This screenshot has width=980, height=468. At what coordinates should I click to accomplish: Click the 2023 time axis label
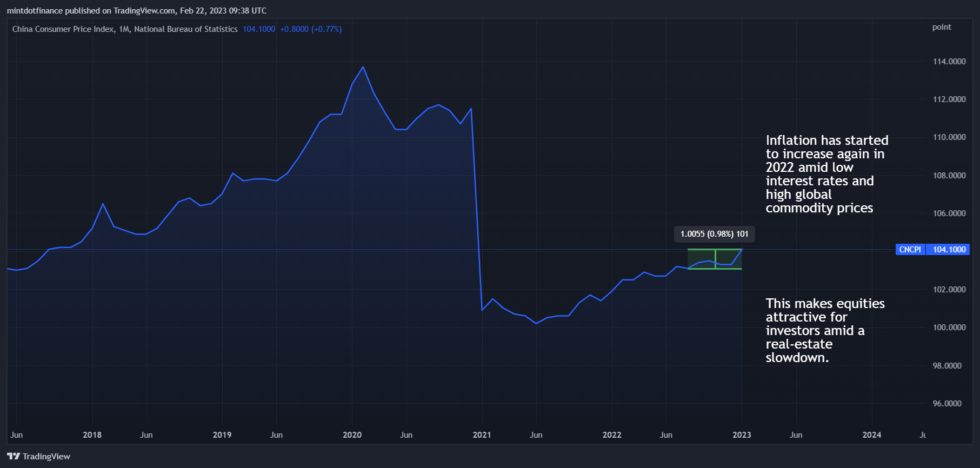coord(742,435)
